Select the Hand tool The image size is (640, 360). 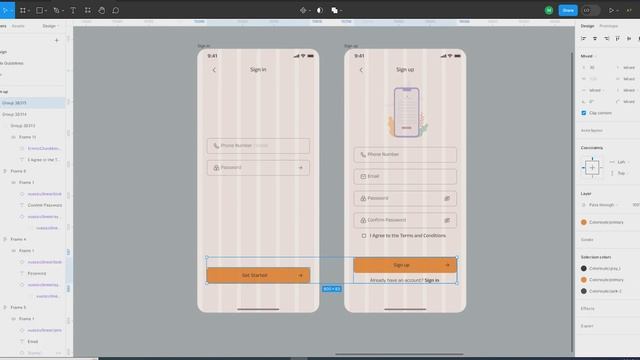tap(102, 10)
